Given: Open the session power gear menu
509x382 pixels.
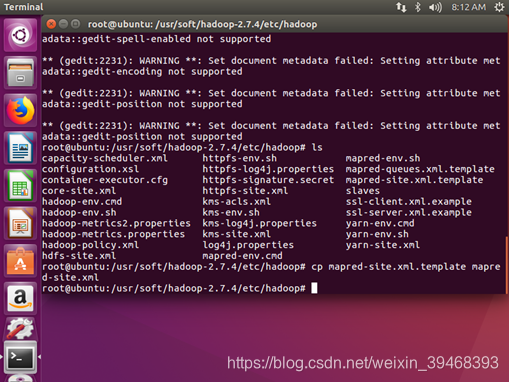Looking at the screenshot, I should (x=499, y=7).
